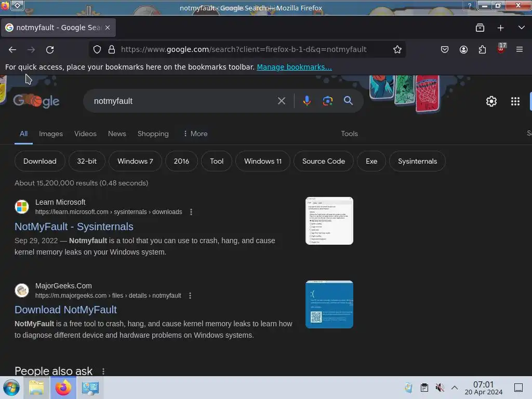Open tracking protection shield icon

(97, 49)
